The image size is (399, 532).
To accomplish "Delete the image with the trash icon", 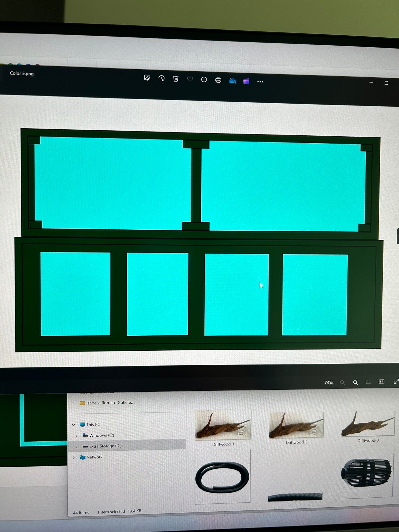I will (176, 79).
